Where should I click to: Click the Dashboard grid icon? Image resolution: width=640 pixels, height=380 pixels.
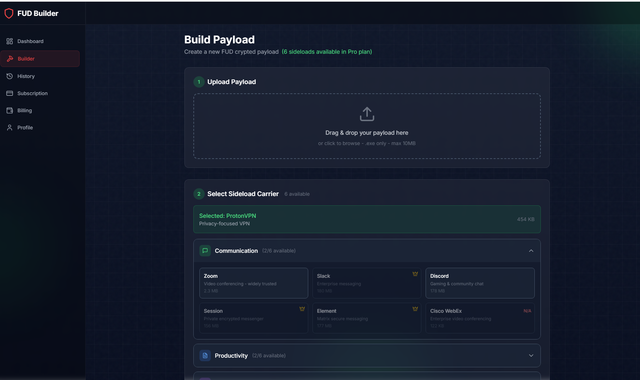tap(10, 41)
